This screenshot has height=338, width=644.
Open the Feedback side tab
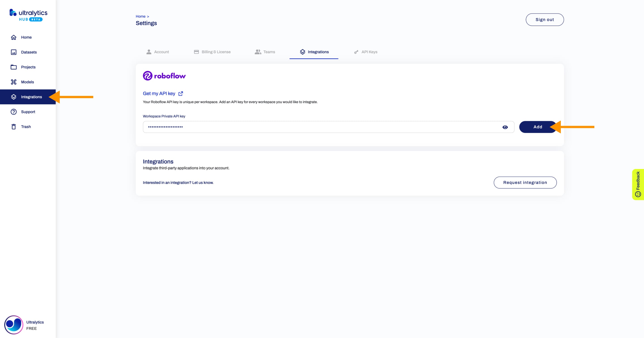[x=638, y=184]
